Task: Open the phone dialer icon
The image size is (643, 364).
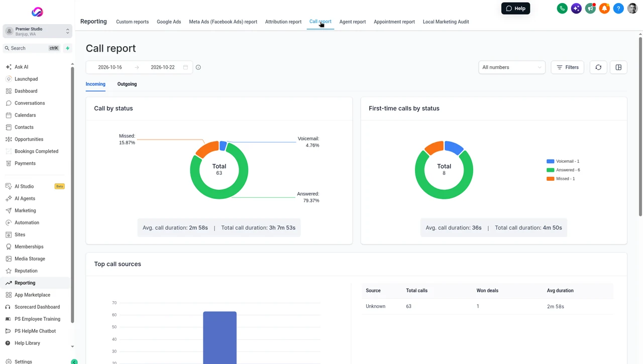Action: pyautogui.click(x=562, y=9)
